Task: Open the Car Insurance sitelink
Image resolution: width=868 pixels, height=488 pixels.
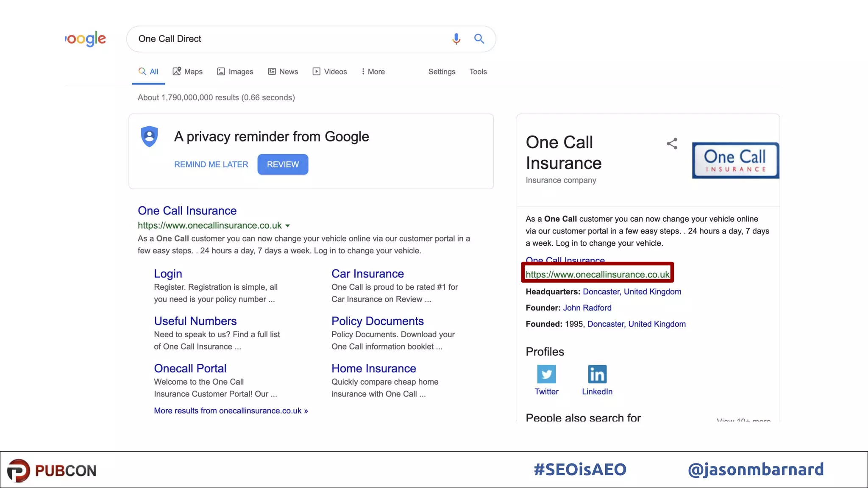Action: (367, 274)
